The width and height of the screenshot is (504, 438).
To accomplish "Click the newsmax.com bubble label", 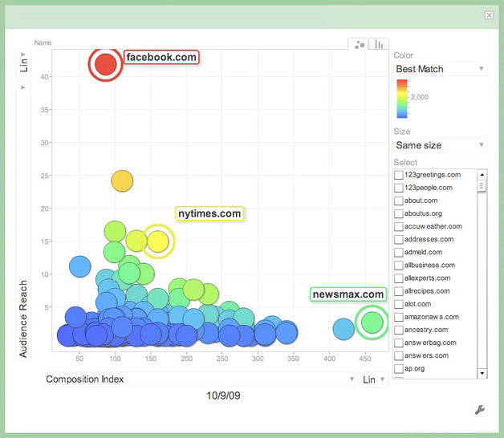I will 348,294.
